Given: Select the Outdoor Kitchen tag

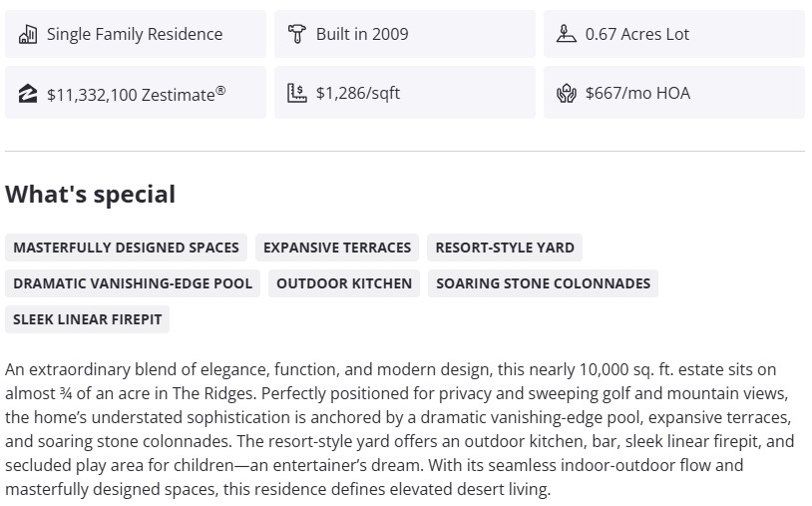Looking at the screenshot, I should pyautogui.click(x=344, y=283).
